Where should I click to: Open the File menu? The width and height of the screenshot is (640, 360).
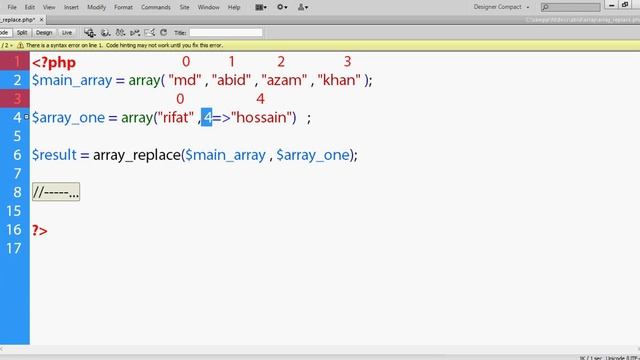tap(12, 7)
